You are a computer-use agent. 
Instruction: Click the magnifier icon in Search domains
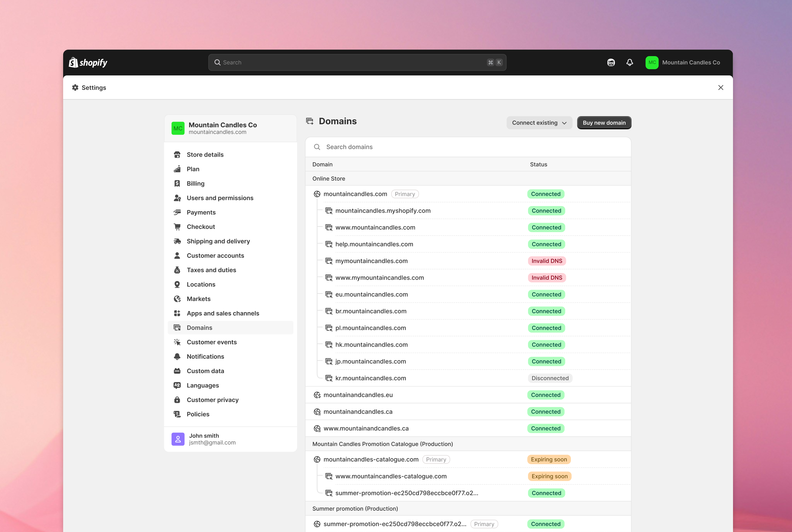click(x=317, y=147)
